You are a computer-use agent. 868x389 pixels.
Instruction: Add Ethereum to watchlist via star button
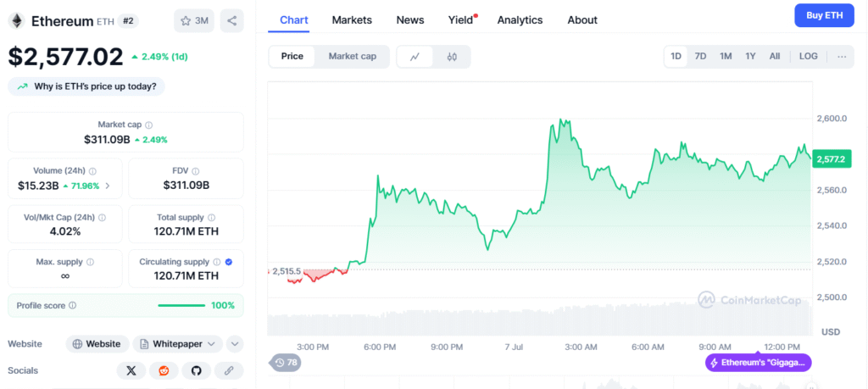tap(194, 20)
